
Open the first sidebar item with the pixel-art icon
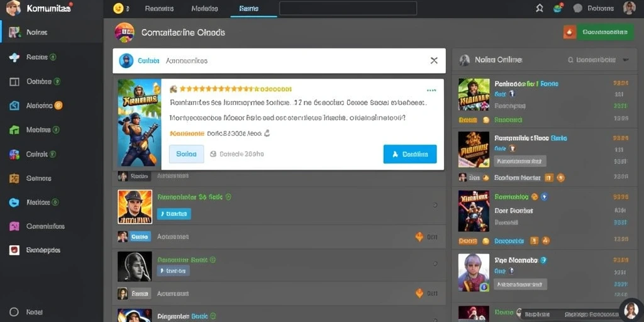click(x=14, y=32)
